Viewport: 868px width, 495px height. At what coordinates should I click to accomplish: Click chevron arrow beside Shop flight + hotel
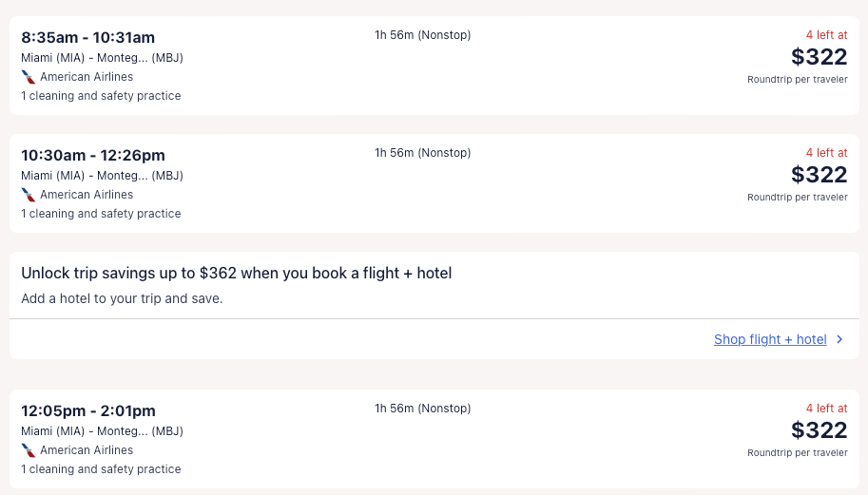tap(839, 339)
